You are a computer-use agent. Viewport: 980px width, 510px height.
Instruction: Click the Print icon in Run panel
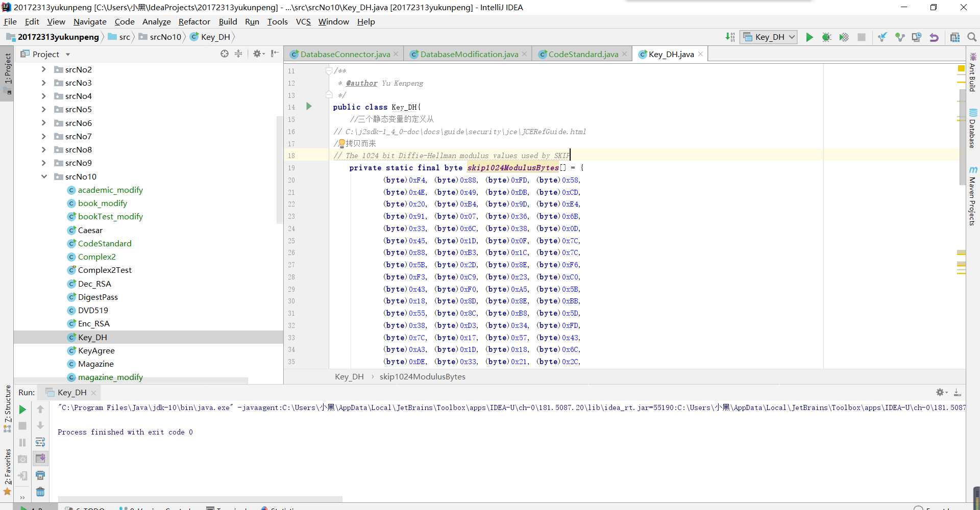[x=40, y=475]
